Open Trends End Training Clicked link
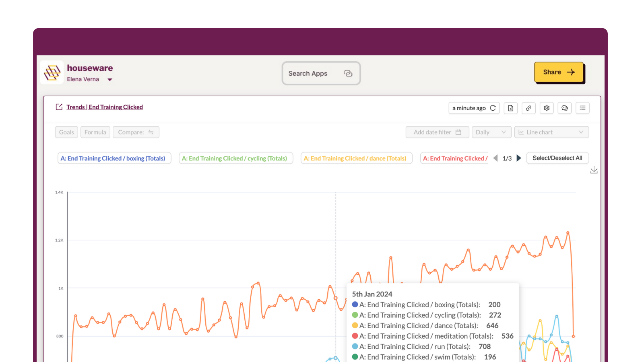The image size is (644, 362). pyautogui.click(x=105, y=107)
